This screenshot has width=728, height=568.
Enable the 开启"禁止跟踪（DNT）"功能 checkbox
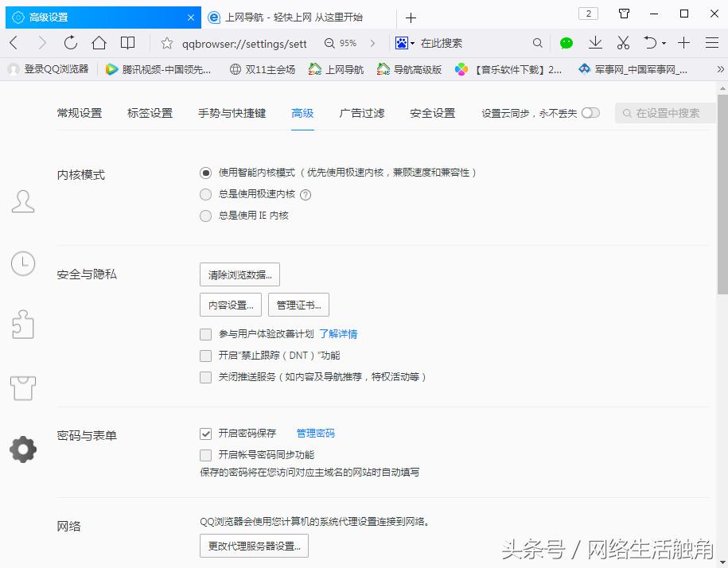pos(205,355)
